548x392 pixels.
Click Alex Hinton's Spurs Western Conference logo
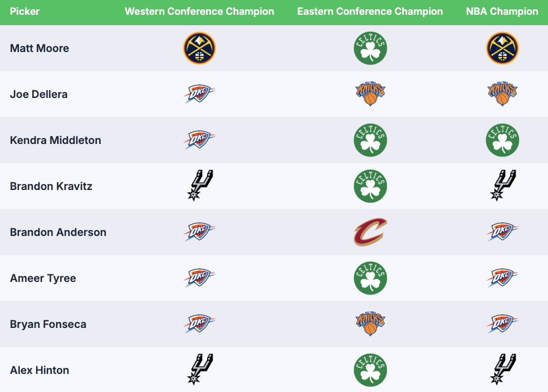tap(199, 370)
